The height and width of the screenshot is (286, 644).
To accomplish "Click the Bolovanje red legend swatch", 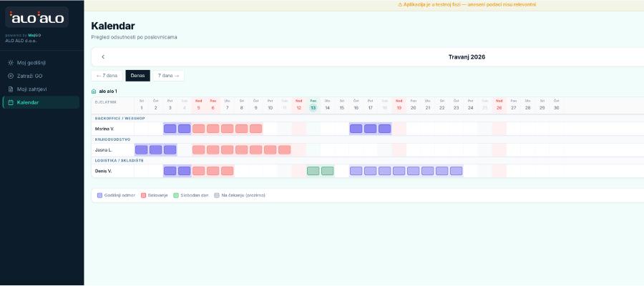I will click(x=144, y=194).
